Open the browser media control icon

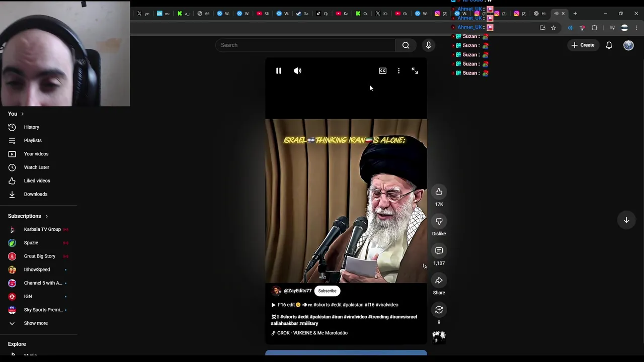pos(612,28)
